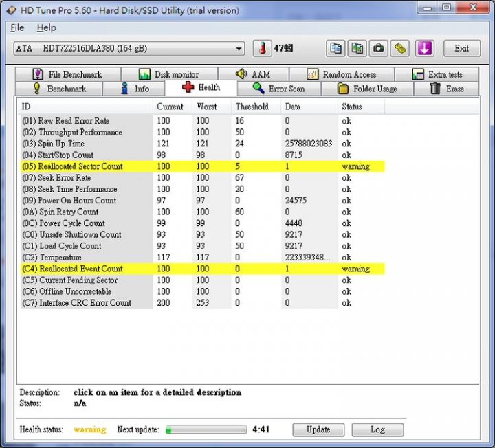This screenshot has height=448, width=495.
Task: Switch to the Benchmark tab
Action: pyautogui.click(x=58, y=89)
